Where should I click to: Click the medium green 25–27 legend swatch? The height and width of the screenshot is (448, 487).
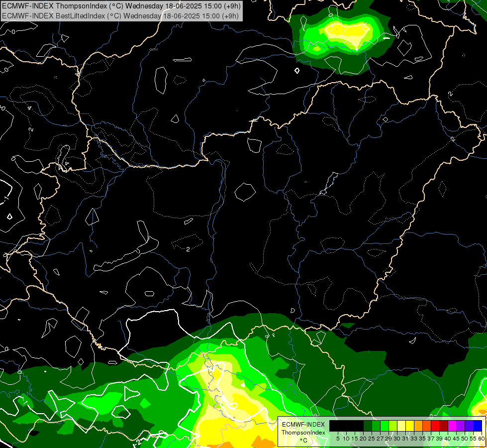tap(376, 426)
